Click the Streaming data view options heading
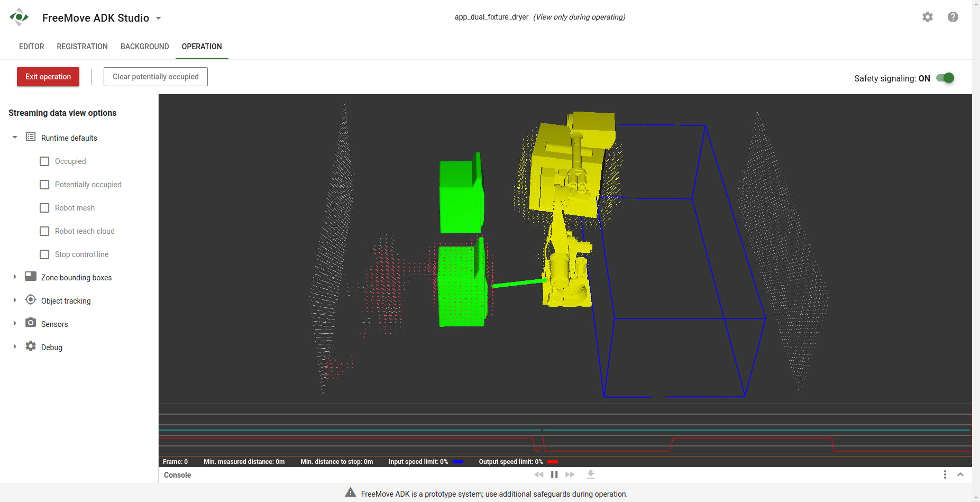Image resolution: width=980 pixels, height=502 pixels. pos(62,113)
